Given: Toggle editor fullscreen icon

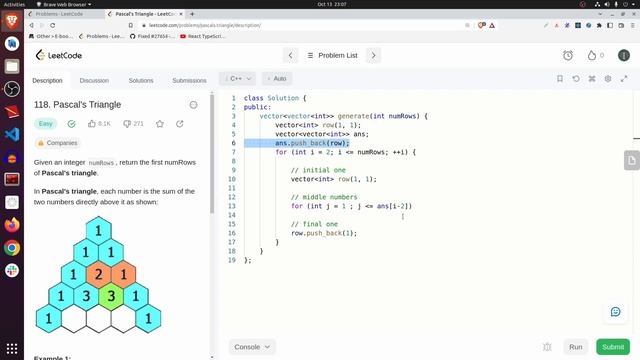Looking at the screenshot, I should coord(624,78).
